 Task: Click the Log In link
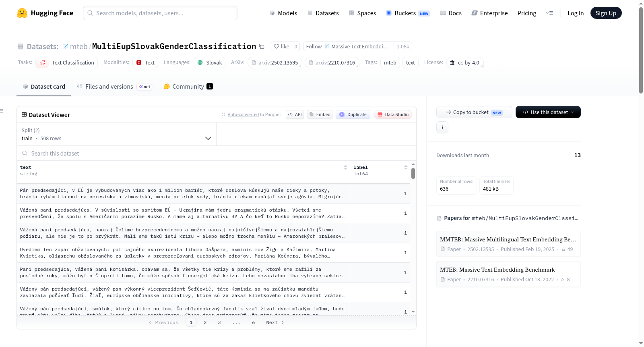(576, 13)
